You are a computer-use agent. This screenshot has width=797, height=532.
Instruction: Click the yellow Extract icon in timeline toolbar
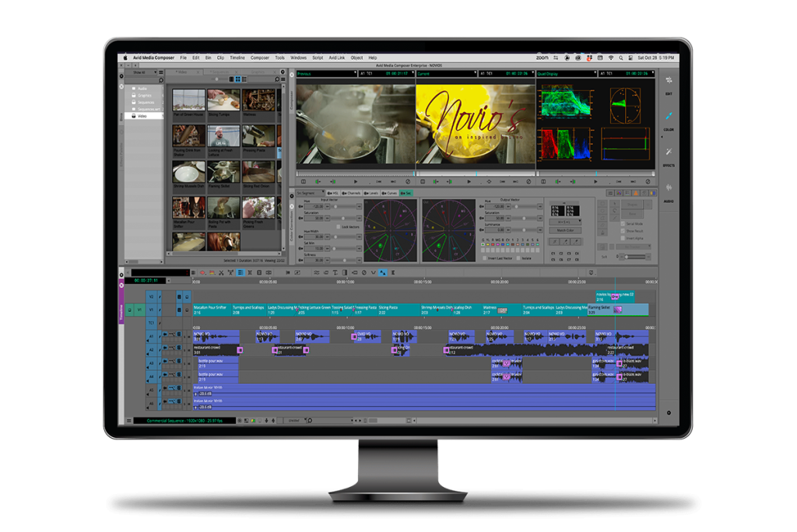pos(212,273)
